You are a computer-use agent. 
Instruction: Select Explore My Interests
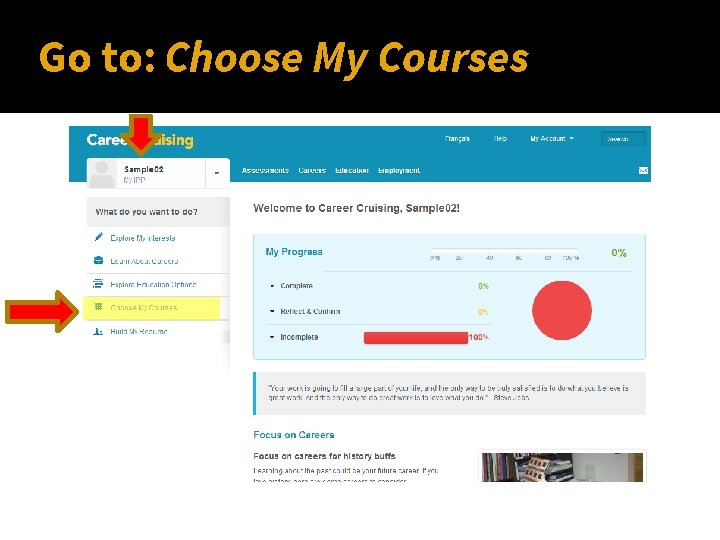(x=143, y=238)
